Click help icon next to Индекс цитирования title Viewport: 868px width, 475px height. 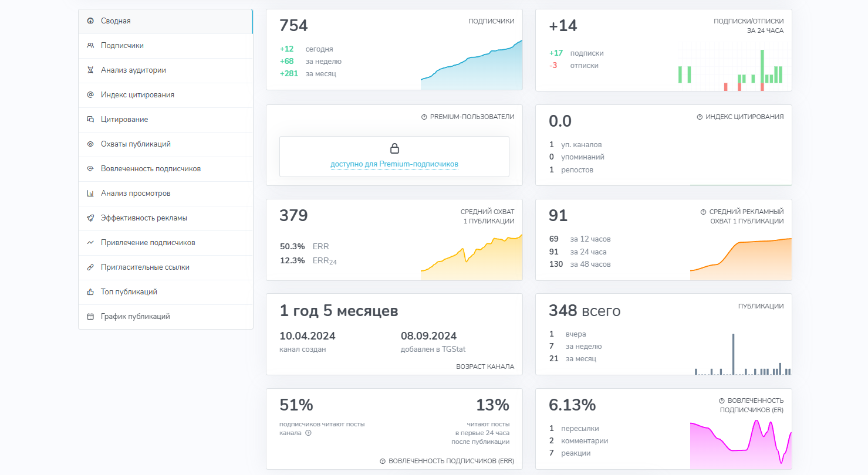pyautogui.click(x=700, y=117)
